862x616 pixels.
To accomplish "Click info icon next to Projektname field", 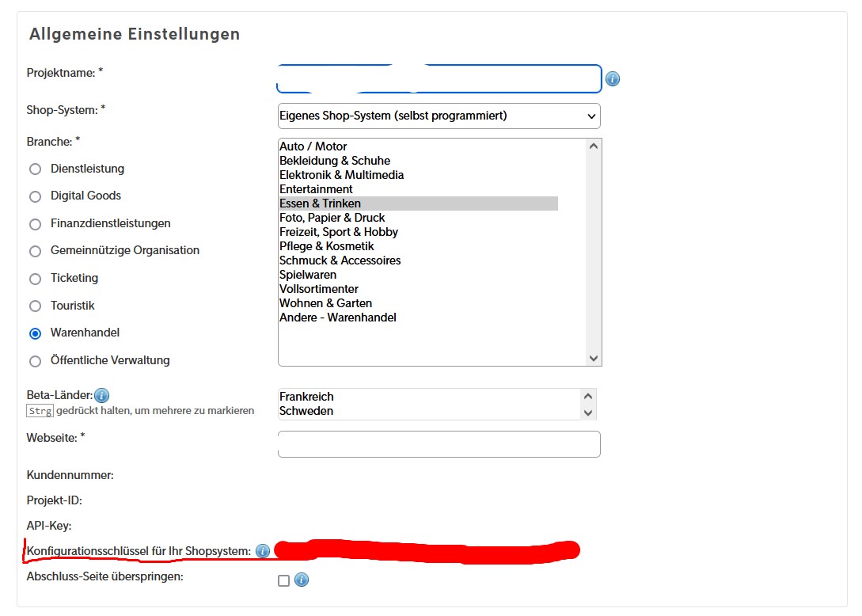I will [613, 79].
